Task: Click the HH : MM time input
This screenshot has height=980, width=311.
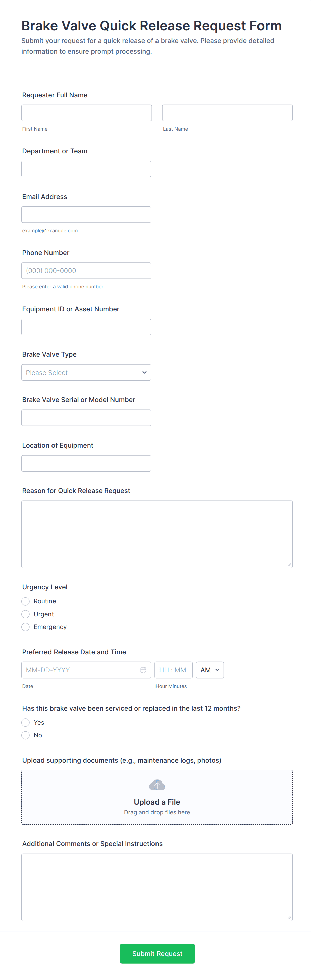Action: (173, 670)
